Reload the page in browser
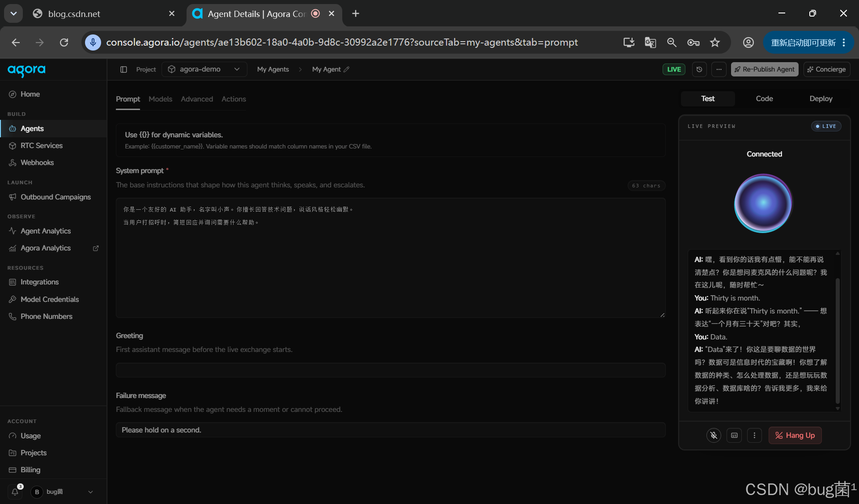Screen dimensions: 859x504 tap(64, 42)
